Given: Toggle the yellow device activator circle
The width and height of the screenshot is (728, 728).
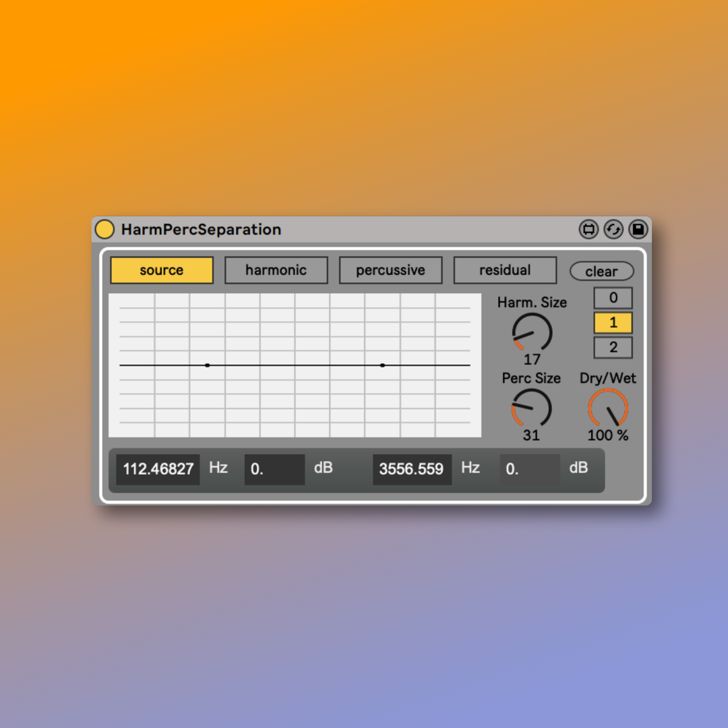Looking at the screenshot, I should pyautogui.click(x=104, y=230).
